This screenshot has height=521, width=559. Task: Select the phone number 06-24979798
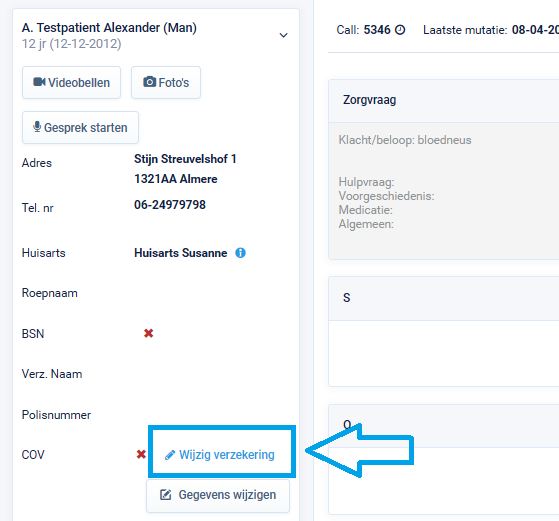point(170,205)
